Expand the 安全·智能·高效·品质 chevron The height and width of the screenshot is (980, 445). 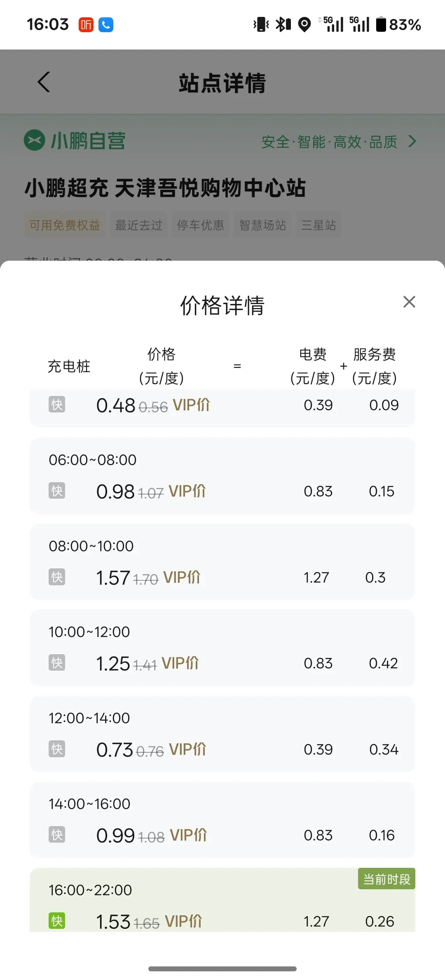[x=412, y=141]
